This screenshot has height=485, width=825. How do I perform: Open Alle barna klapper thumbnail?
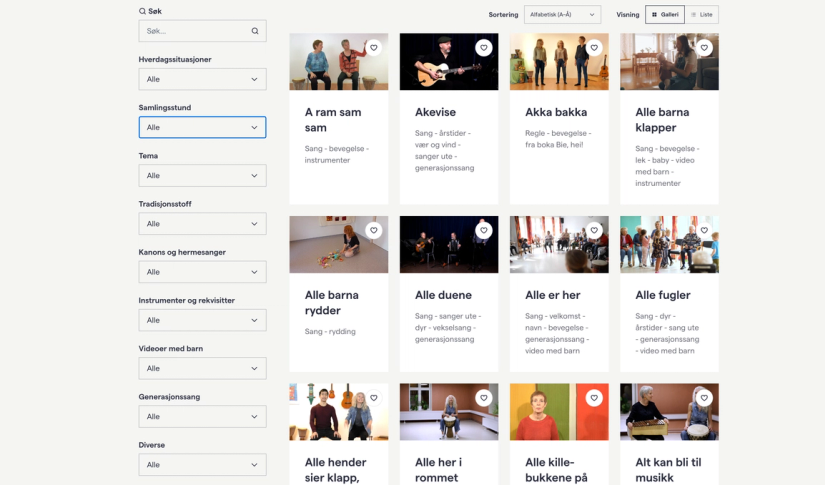coord(669,62)
